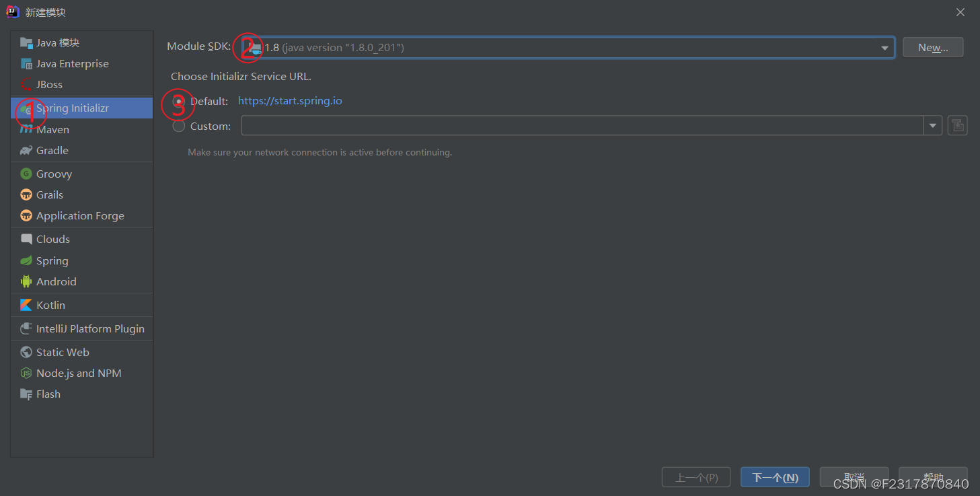Click the IntelliJ Platform Plugin entry text
Viewport: 980px width, 496px height.
tap(90, 328)
